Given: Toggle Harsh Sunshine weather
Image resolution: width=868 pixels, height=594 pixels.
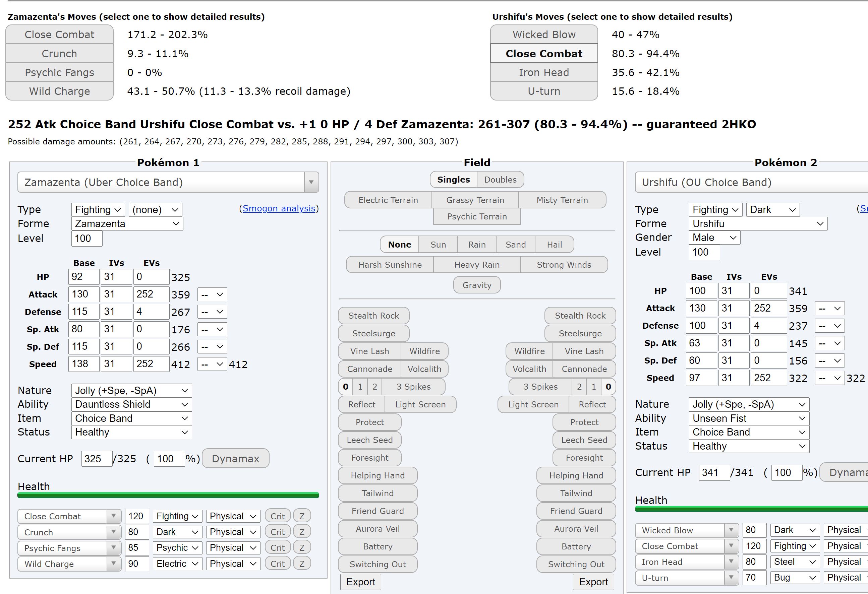Looking at the screenshot, I should coord(390,265).
